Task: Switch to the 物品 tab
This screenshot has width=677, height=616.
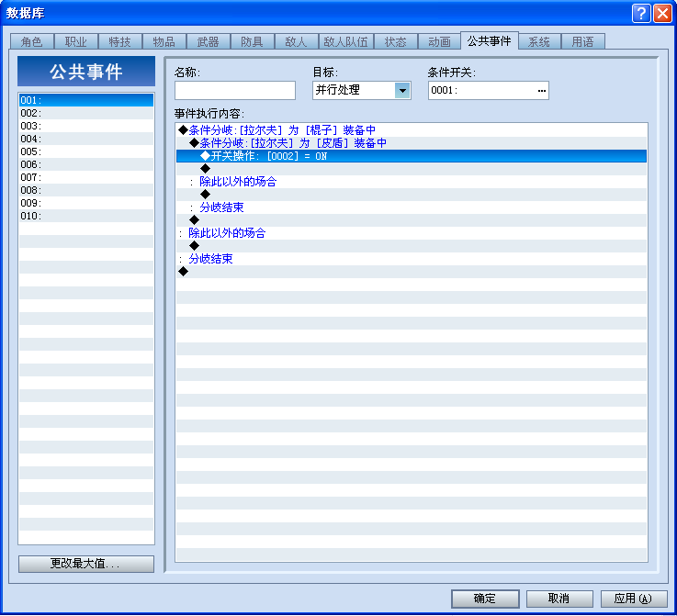Action: point(164,42)
